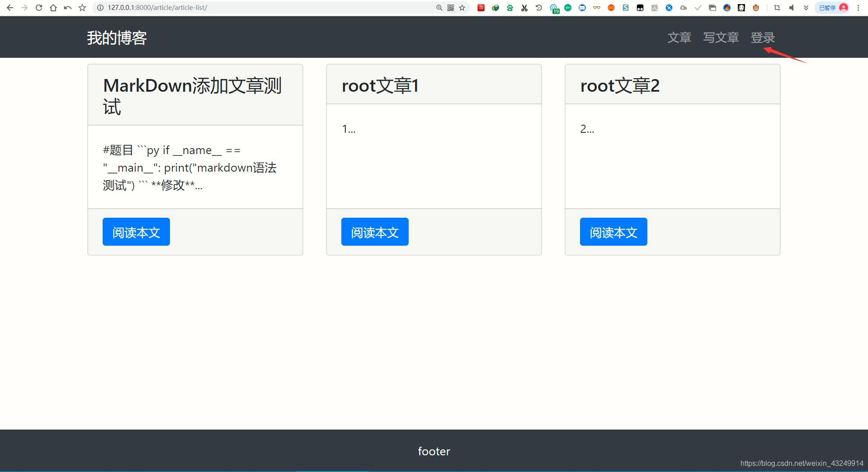Open the scissors extension icon

(524, 8)
